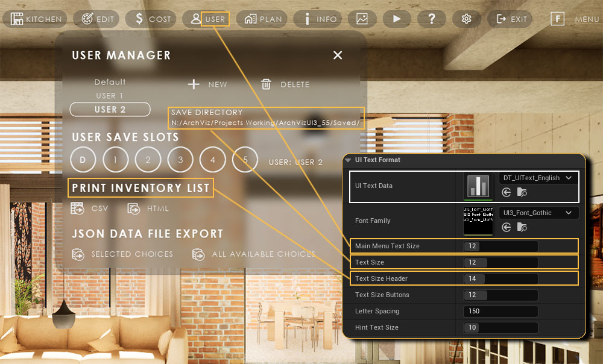Click the plus icon for new user
This screenshot has height=364, width=603.
(x=194, y=84)
